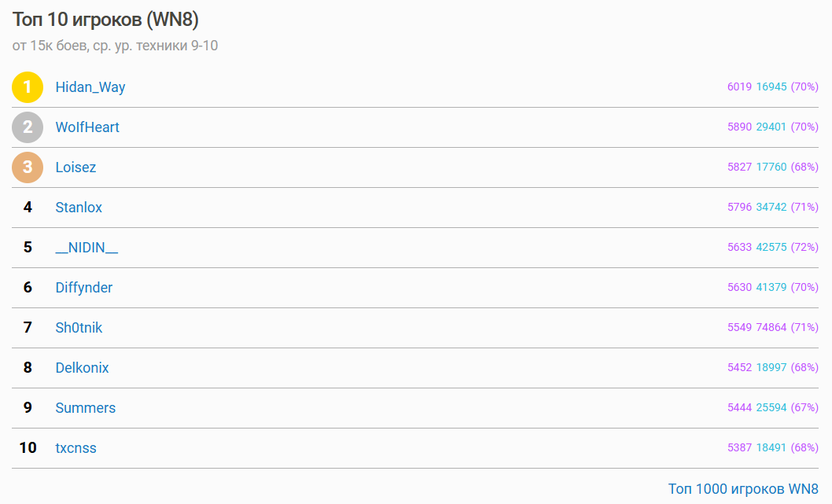Open txcnss player profile

coord(75,448)
